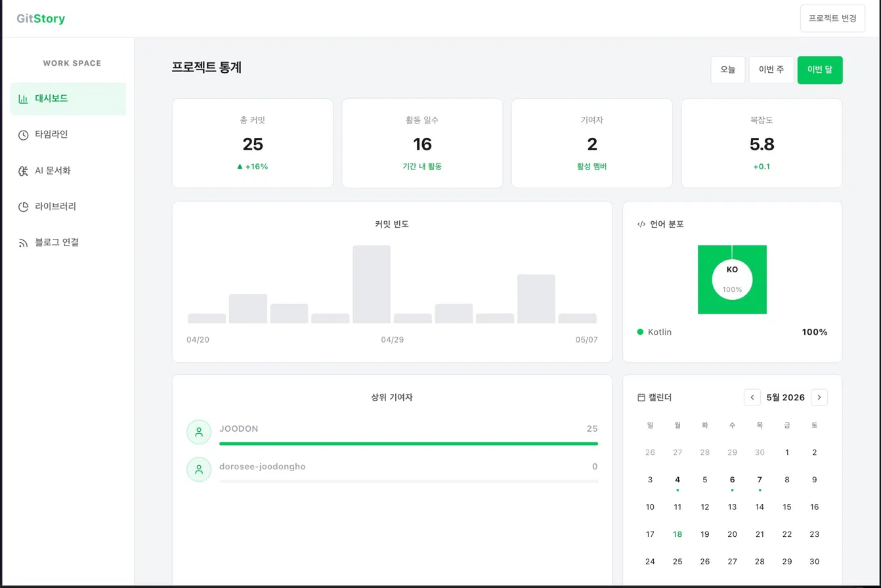Viewport: 881px width, 588px height.
Task: Click the 라이브러리 pie-chart icon
Action: tap(23, 207)
